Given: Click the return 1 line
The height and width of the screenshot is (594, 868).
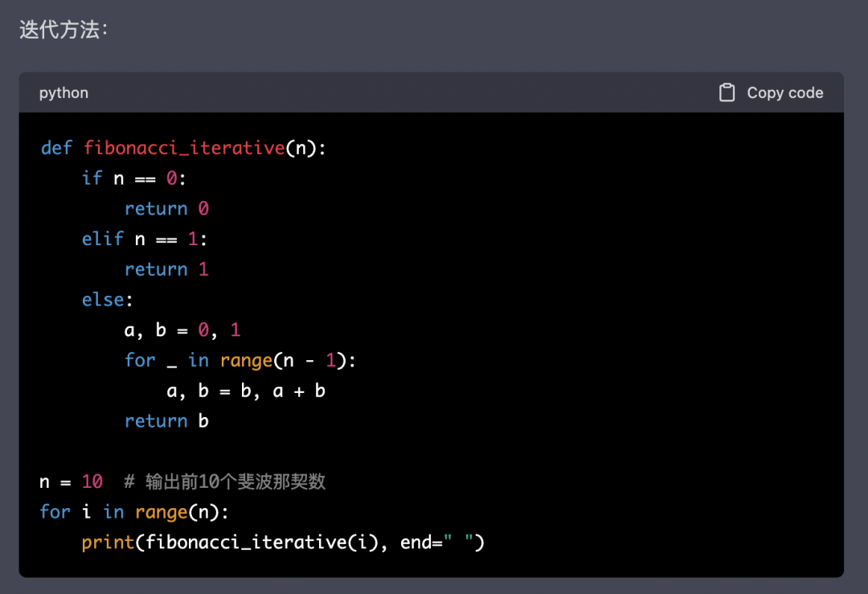Looking at the screenshot, I should pos(166,269).
